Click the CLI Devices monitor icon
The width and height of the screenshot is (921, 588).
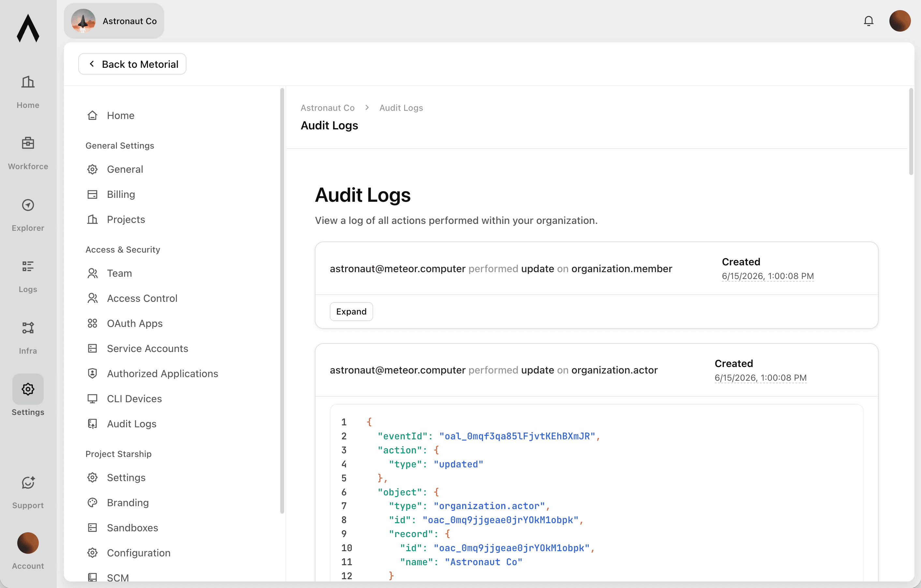coord(93,399)
